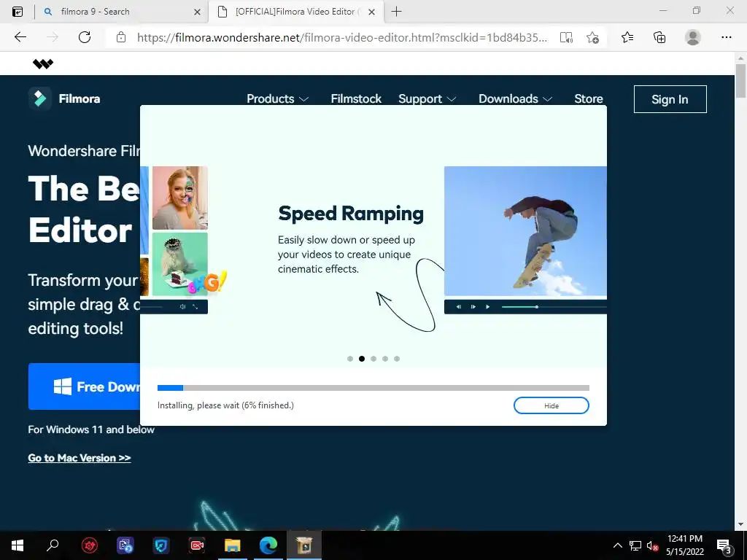The image size is (747, 560).
Task: Open the red camera recorder taskbar app
Action: point(197,545)
